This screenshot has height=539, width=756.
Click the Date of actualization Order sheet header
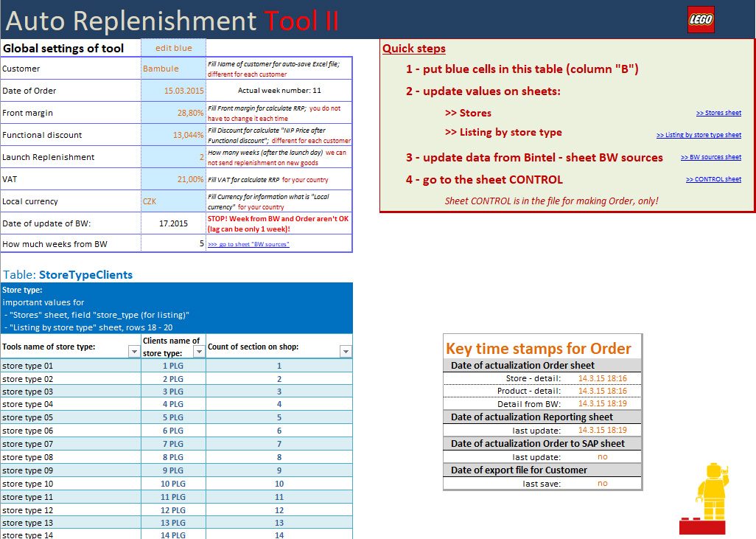(522, 365)
